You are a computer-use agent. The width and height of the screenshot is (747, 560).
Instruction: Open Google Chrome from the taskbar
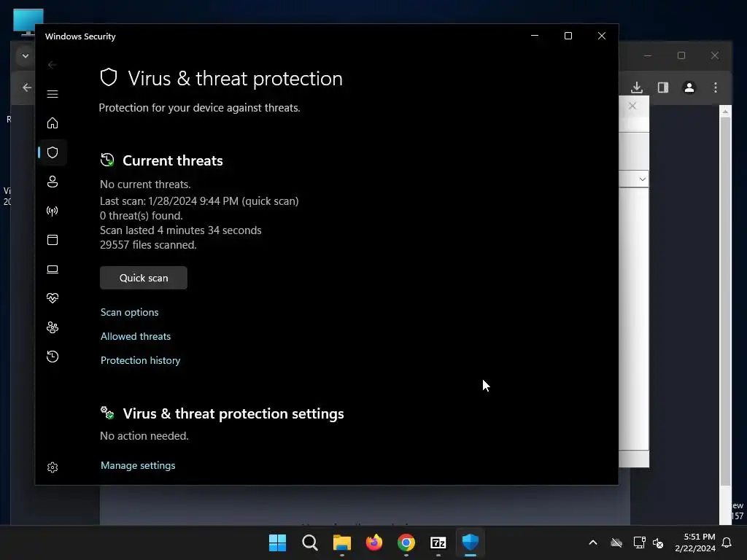[x=406, y=542]
